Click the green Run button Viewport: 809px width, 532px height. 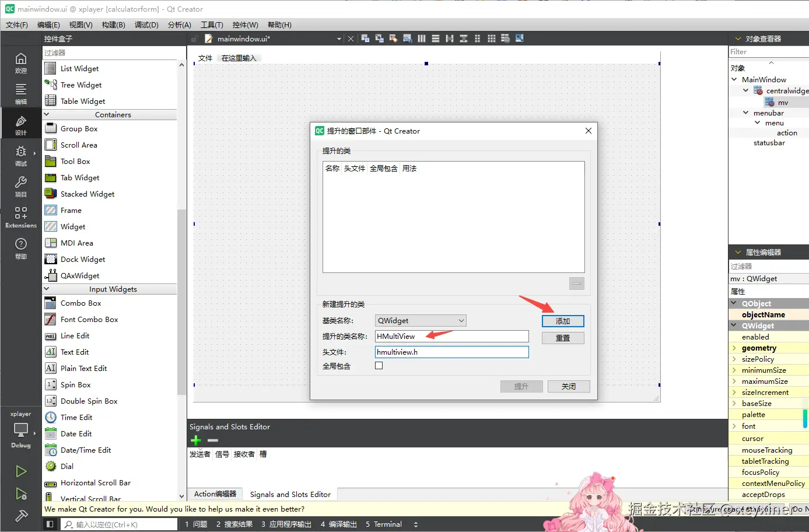tap(21, 471)
